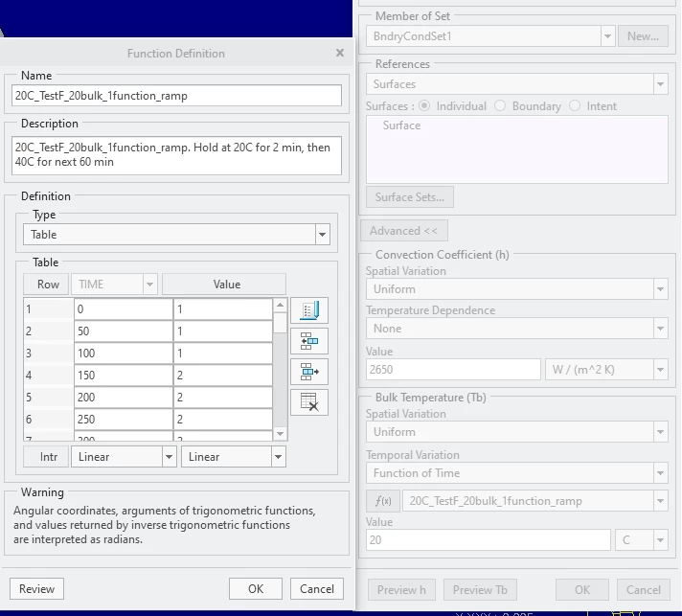Screen dimensions: 682x616
Task: Click the Intr button
Action: coord(46,457)
